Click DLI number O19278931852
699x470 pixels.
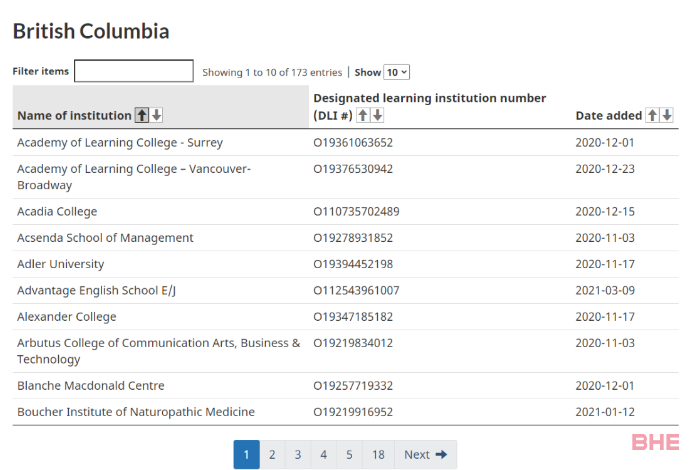click(x=353, y=238)
